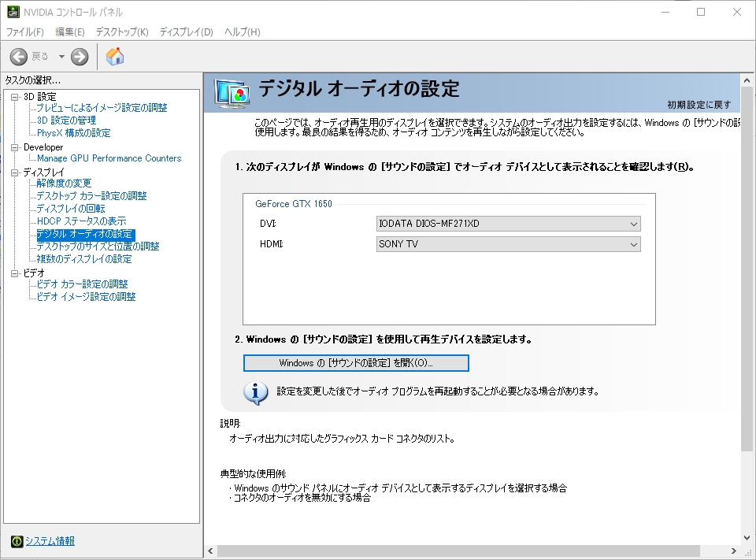Open the デスクトップ(K) menu

tap(122, 32)
